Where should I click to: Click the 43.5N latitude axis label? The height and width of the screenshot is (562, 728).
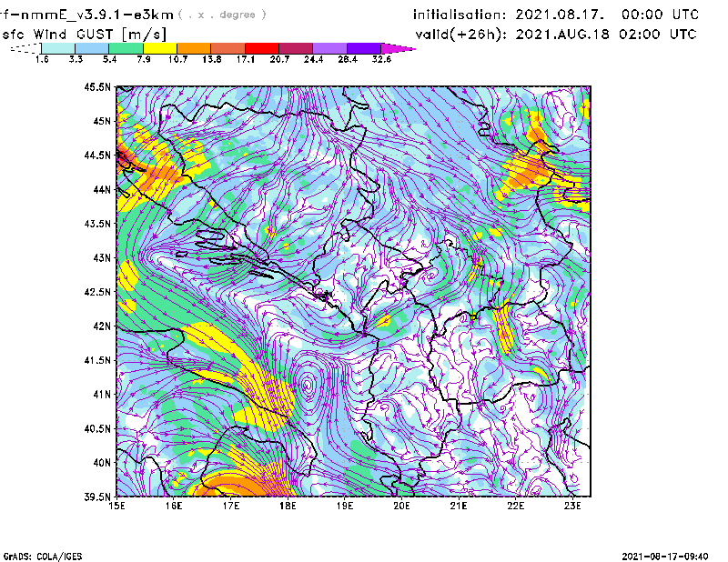coord(97,224)
